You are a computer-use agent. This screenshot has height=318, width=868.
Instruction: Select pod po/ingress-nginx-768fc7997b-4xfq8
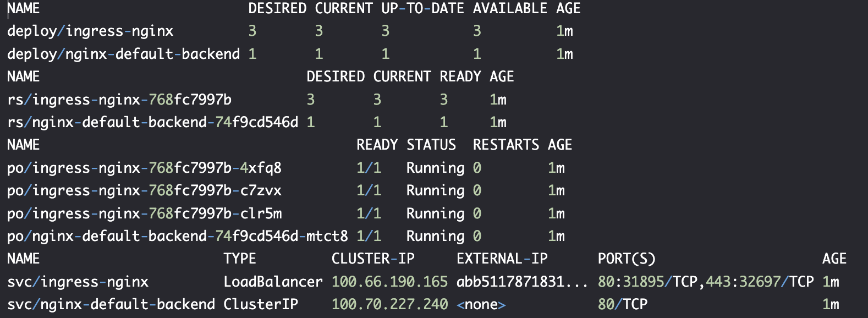pos(144,168)
